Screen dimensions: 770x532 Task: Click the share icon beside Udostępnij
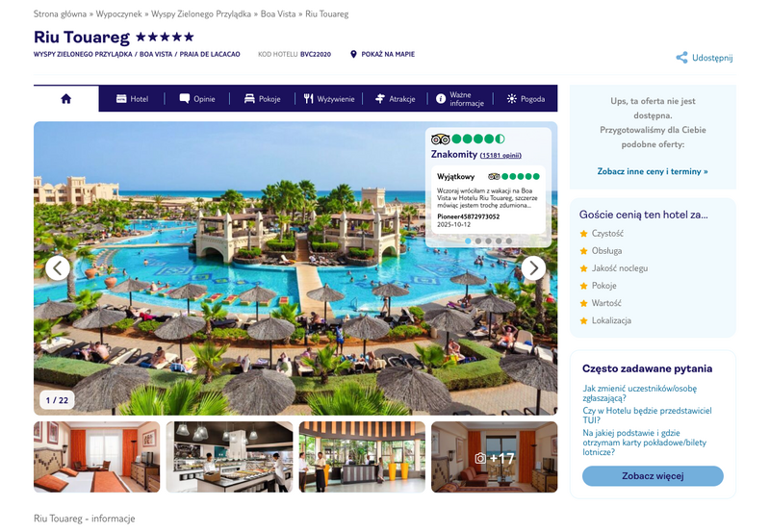(x=681, y=58)
